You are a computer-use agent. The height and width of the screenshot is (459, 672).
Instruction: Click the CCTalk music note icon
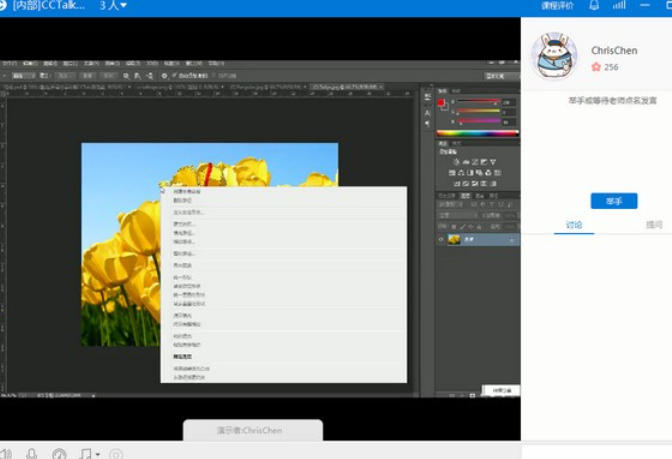coord(86,454)
